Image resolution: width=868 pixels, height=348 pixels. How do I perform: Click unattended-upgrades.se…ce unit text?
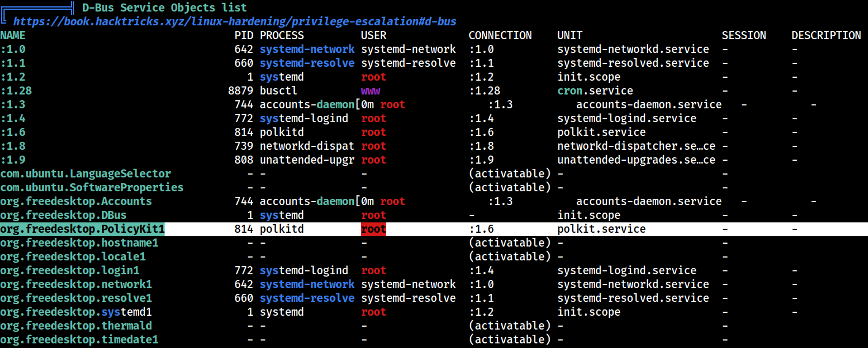[x=637, y=160]
